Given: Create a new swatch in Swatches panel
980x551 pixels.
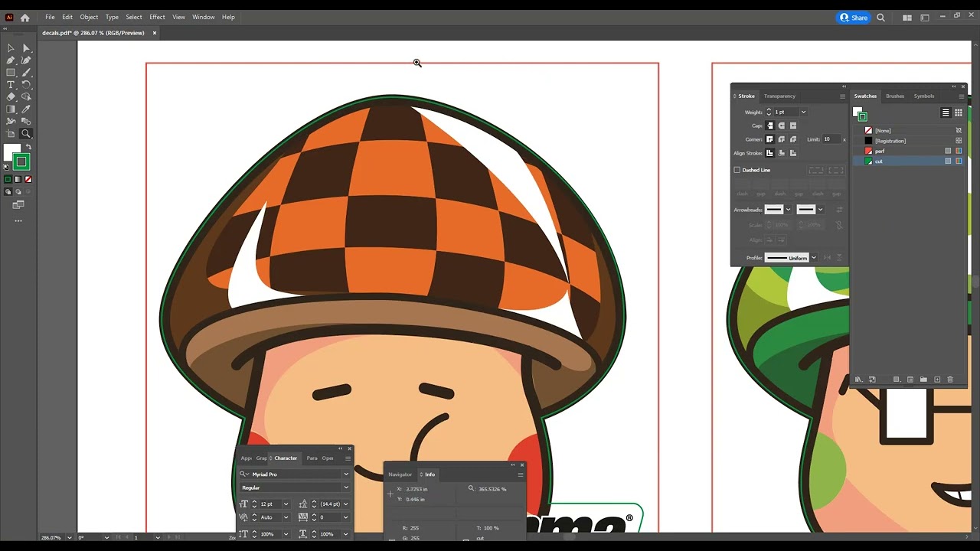Looking at the screenshot, I should tap(937, 380).
